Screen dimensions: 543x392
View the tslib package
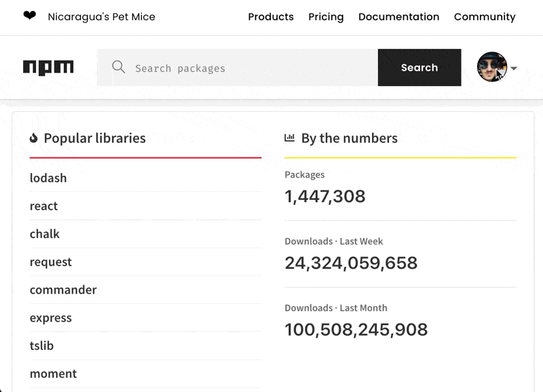click(41, 345)
